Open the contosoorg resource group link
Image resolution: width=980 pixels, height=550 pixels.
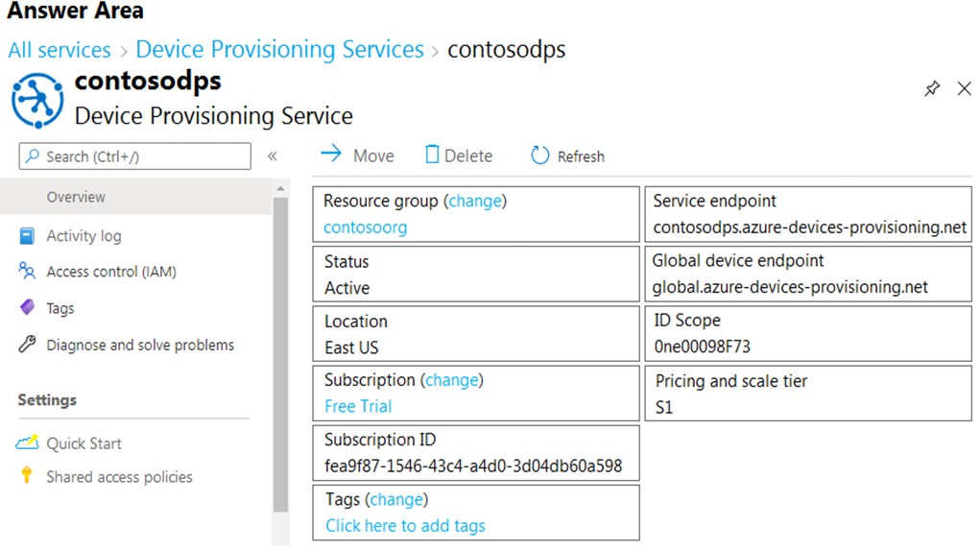pyautogui.click(x=365, y=227)
